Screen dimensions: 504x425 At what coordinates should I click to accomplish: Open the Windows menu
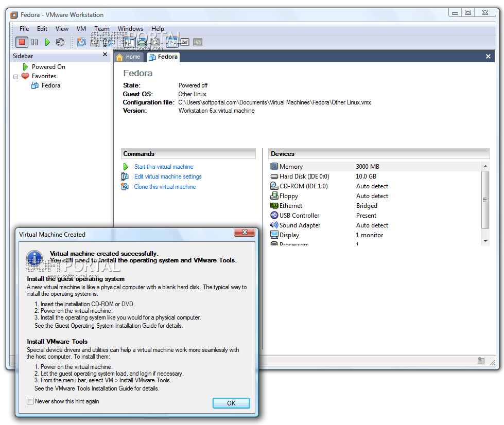[x=130, y=29]
